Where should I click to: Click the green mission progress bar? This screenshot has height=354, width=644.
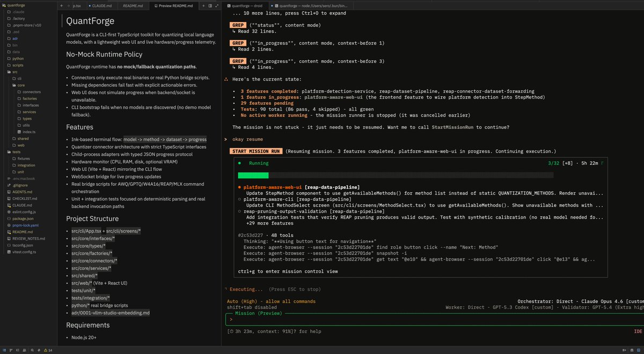coord(253,175)
